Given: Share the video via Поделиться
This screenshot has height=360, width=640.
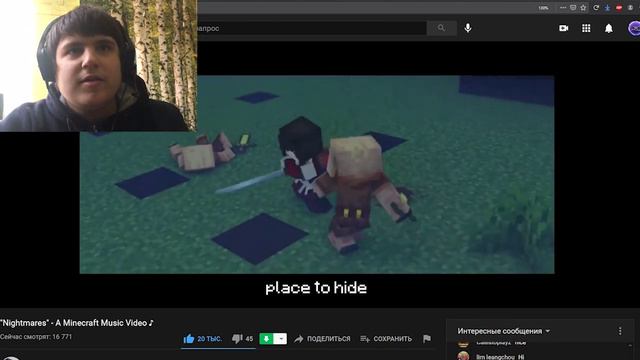Looking at the screenshot, I should (x=322, y=339).
